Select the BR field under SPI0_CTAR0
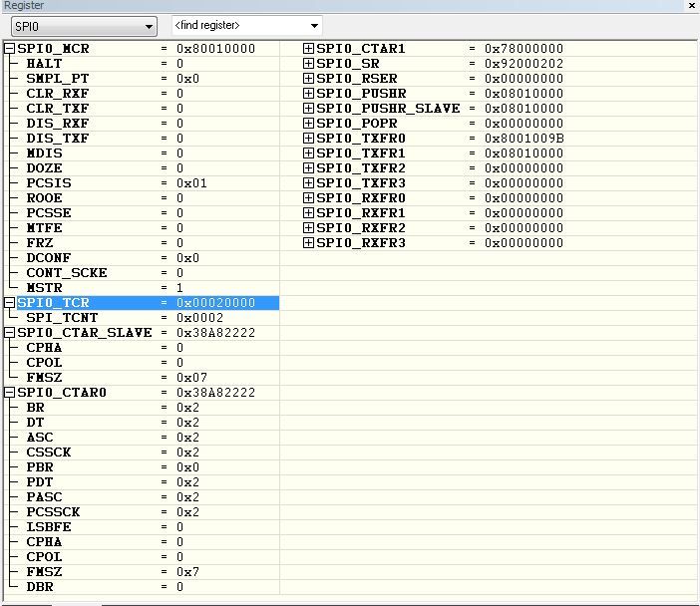This screenshot has height=606, width=700. tap(35, 408)
